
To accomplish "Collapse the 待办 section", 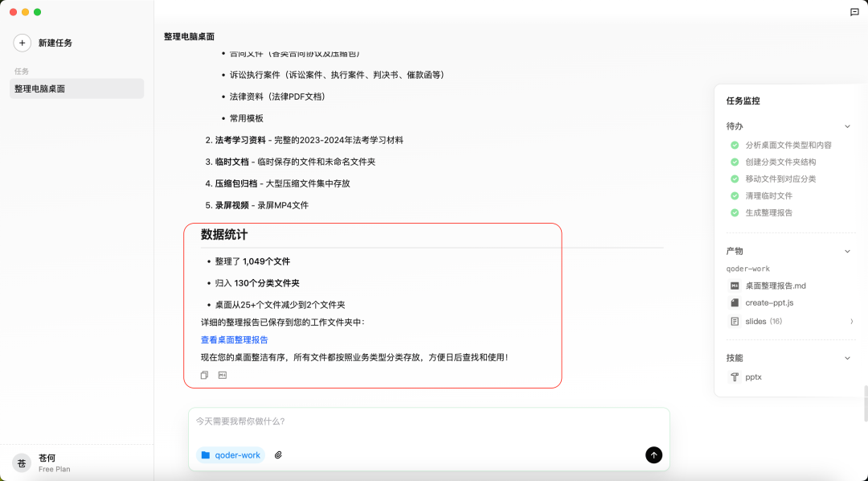I will point(847,125).
